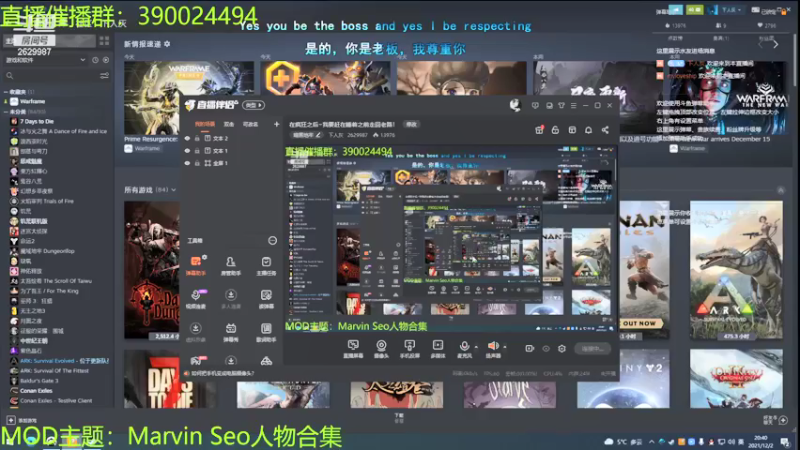Click the record video icon beside preview eye
Image resolution: width=800 pixels, height=450 pixels.
pos(530,348)
